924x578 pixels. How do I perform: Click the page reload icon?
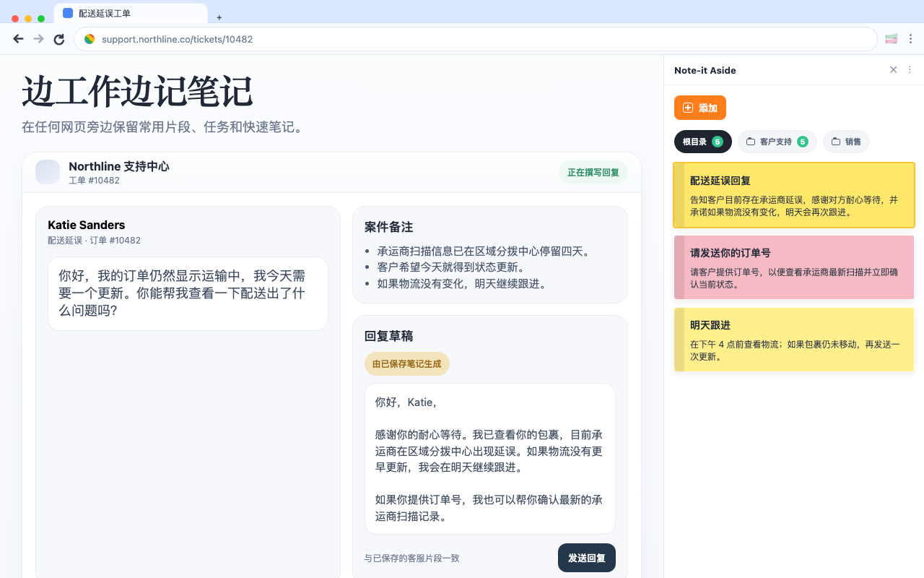click(59, 39)
